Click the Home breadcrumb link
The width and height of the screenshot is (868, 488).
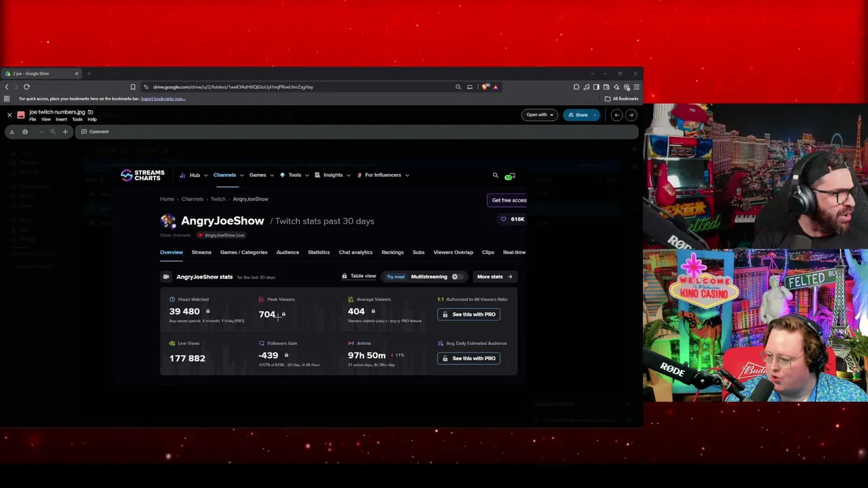(167, 199)
